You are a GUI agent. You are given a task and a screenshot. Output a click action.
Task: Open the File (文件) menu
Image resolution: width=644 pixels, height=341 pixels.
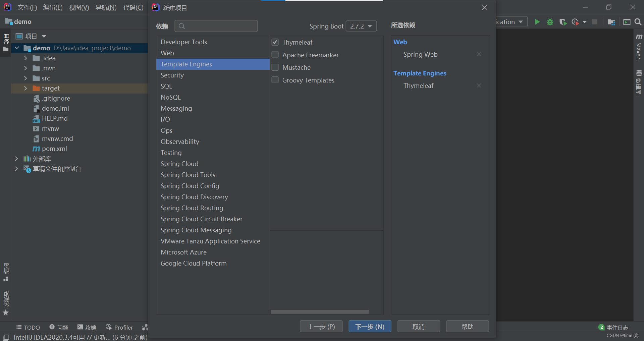click(x=27, y=7)
